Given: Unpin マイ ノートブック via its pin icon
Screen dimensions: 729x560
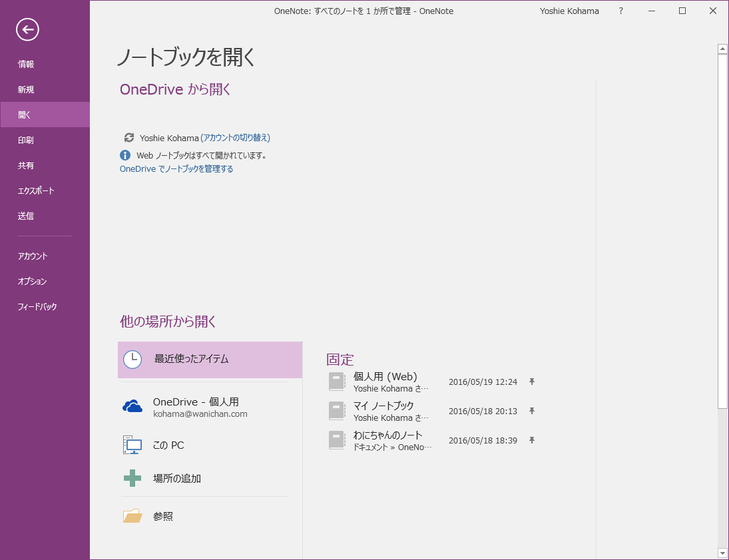Looking at the screenshot, I should (532, 411).
